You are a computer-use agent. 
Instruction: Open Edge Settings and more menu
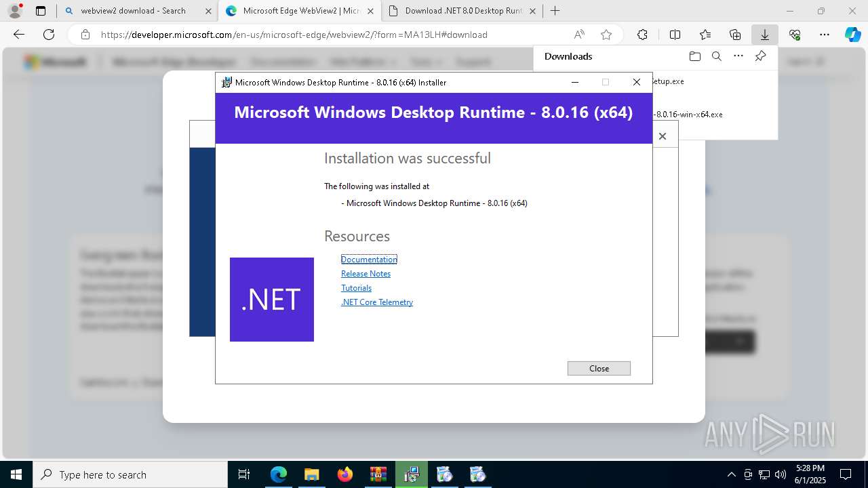coord(825,35)
